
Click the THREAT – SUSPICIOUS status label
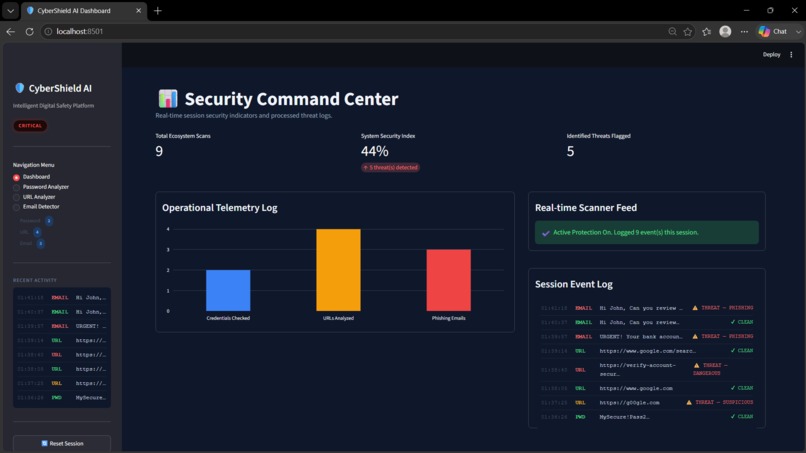coord(724,402)
